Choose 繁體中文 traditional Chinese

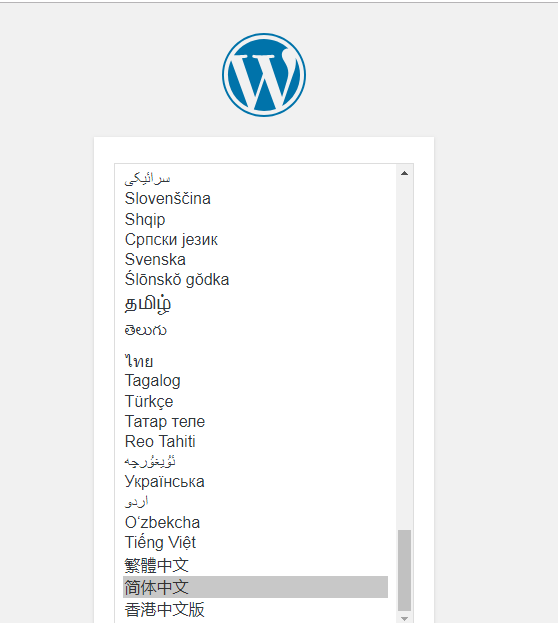(255, 565)
